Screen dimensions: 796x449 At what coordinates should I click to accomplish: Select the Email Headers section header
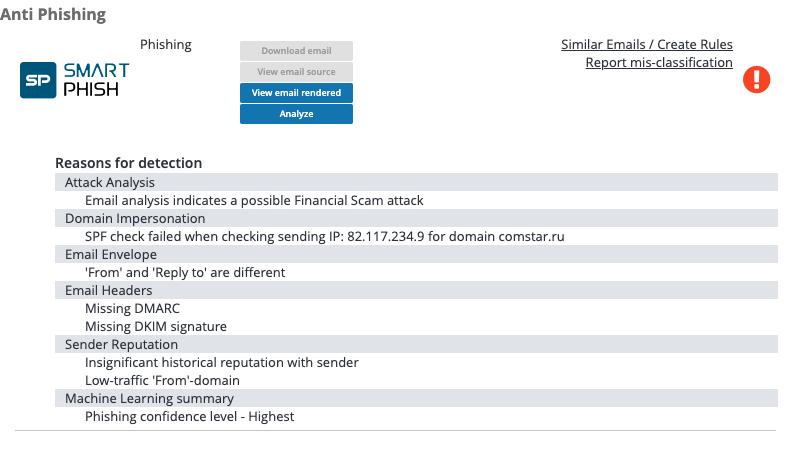coord(416,291)
